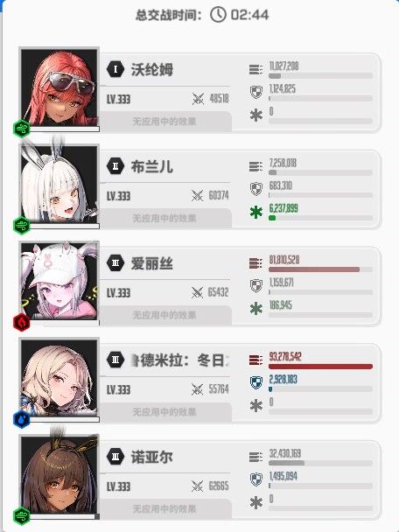This screenshot has height=532, width=399.
Task: Click the fire element badge under 爱丽丝
Action: (x=21, y=322)
